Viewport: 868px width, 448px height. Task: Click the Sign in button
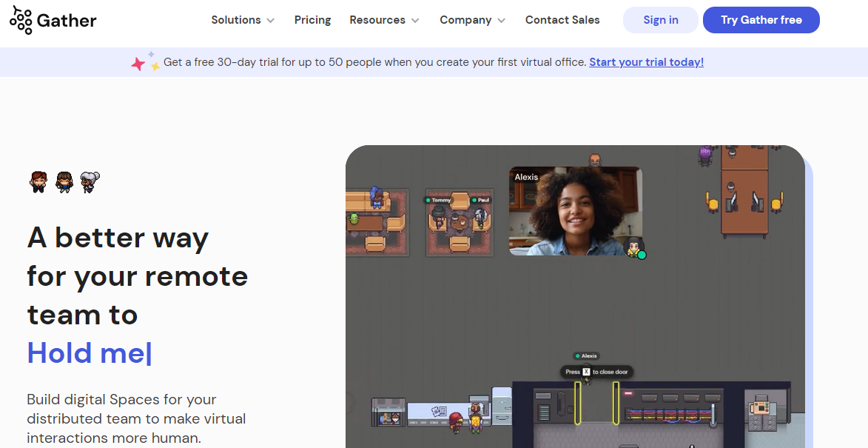660,20
